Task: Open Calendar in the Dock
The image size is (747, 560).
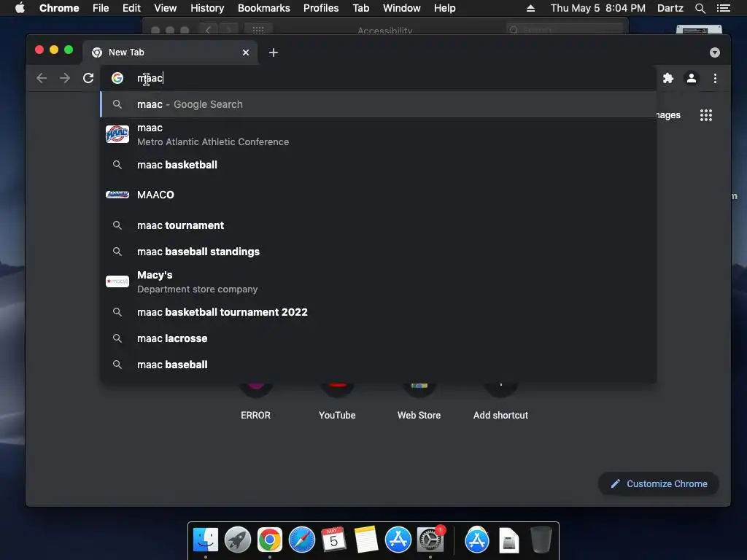Action: click(x=333, y=540)
